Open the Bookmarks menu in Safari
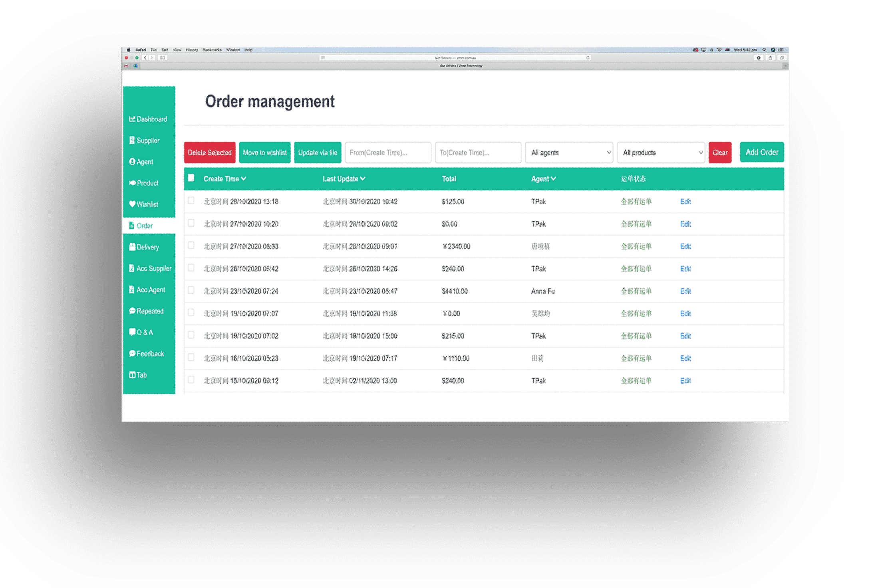Image resolution: width=872 pixels, height=588 pixels. tap(212, 50)
